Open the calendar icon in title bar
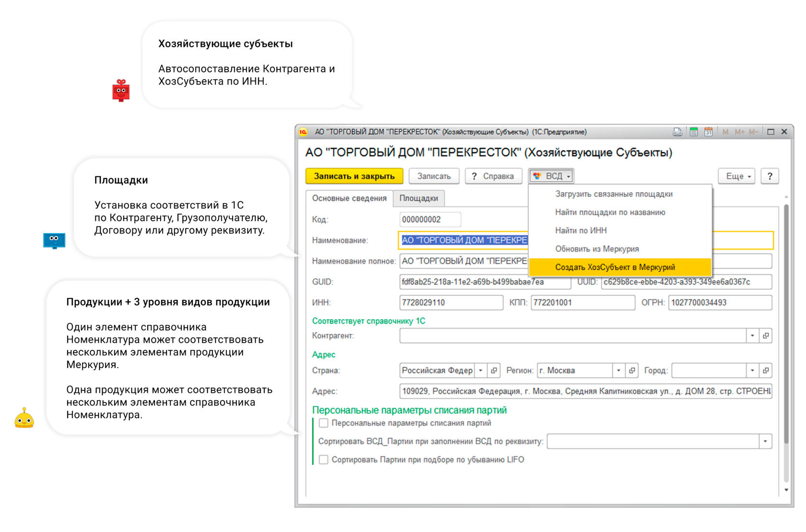This screenshot has width=806, height=532. coord(708,132)
